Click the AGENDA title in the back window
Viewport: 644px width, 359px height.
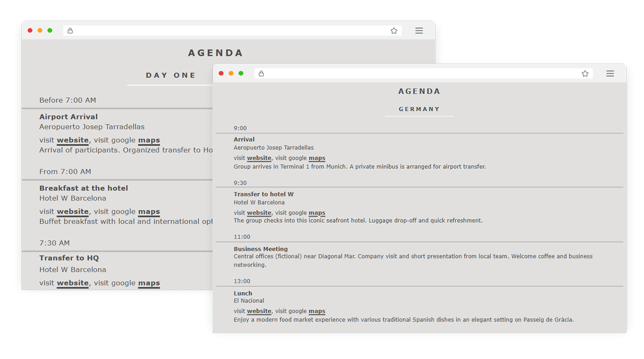coord(216,53)
